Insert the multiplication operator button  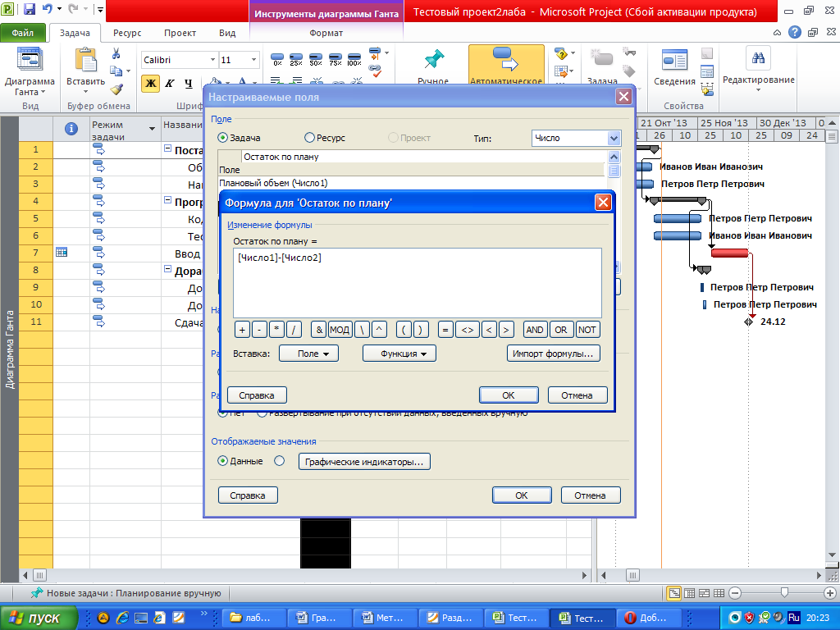pos(276,330)
